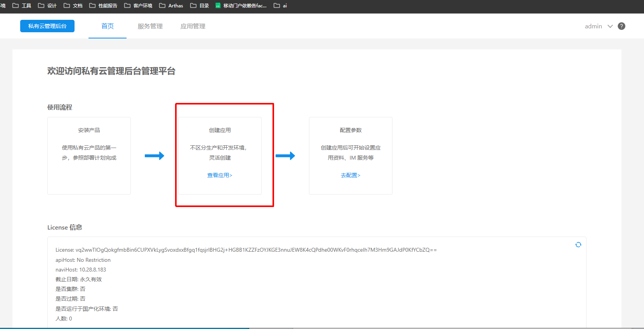Click the 去配置> link
This screenshot has height=329, width=644.
[351, 175]
